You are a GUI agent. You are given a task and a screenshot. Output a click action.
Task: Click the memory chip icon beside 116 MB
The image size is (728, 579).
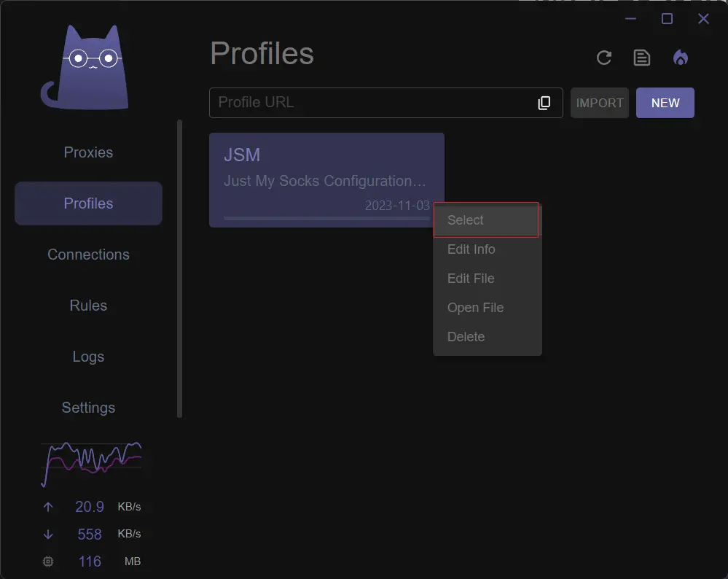coord(48,561)
